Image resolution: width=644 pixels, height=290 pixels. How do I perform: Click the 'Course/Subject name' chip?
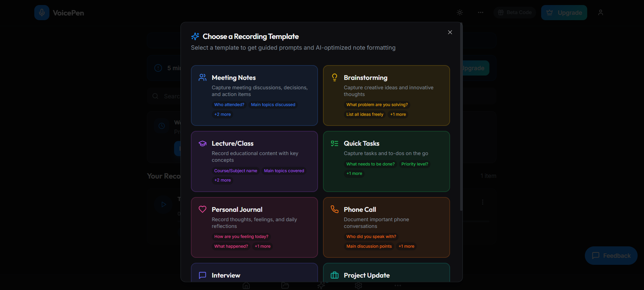point(236,171)
